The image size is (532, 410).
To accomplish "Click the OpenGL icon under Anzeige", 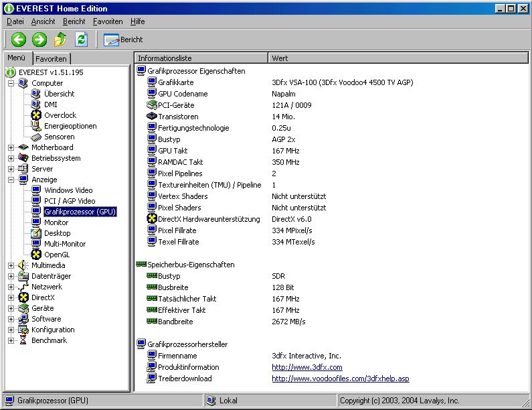I will (36, 255).
